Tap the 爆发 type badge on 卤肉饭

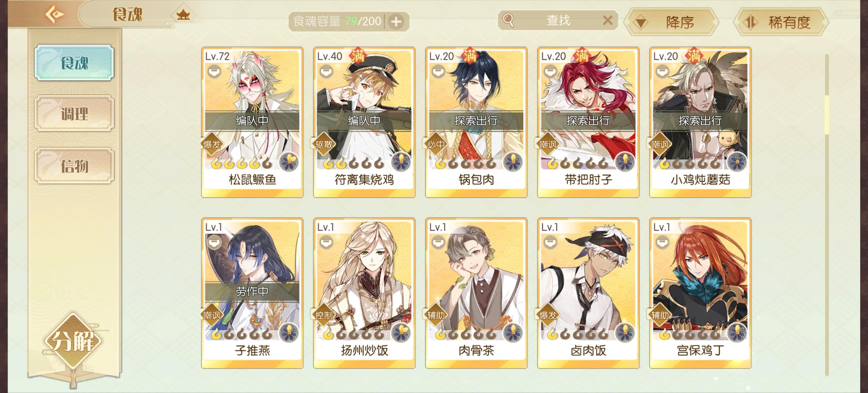pos(547,315)
